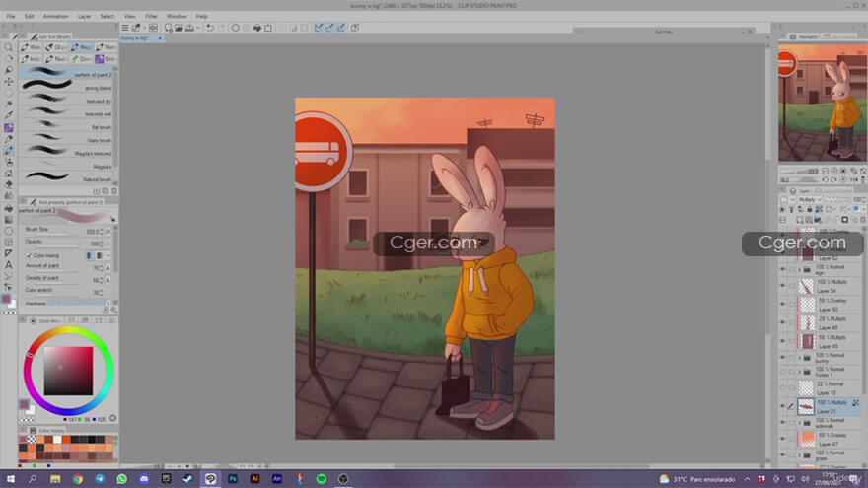Image resolution: width=868 pixels, height=488 pixels.
Task: Click the Windows Start button
Action: 11,479
